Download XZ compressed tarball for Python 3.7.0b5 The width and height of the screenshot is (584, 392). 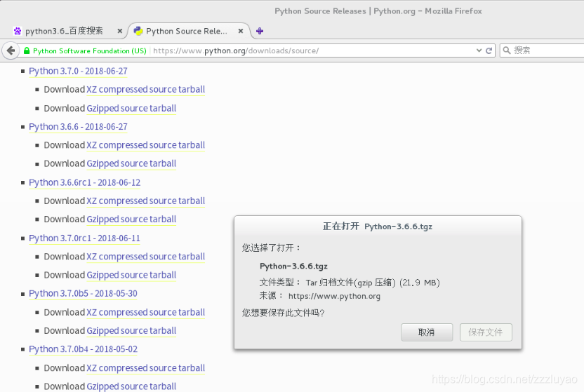click(x=145, y=313)
